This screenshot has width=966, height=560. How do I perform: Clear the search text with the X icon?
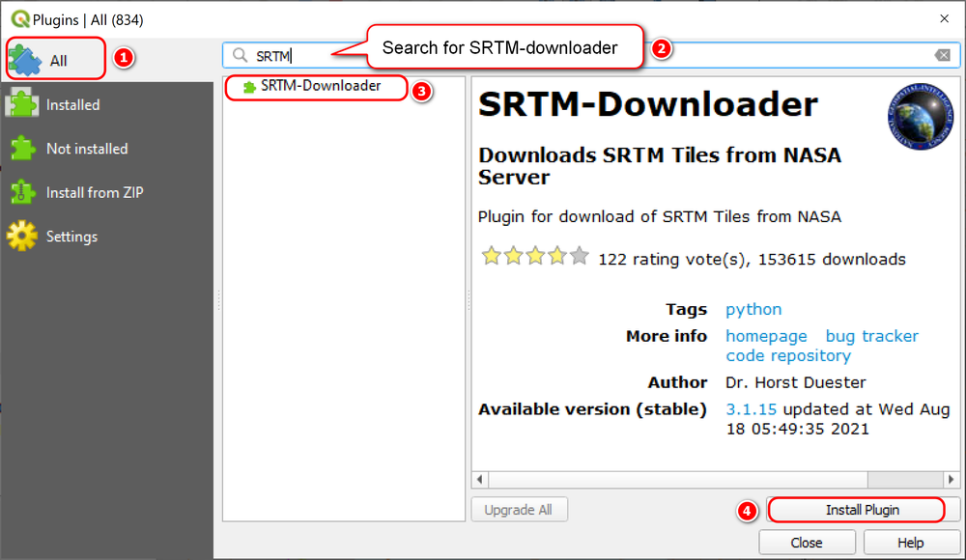tap(943, 55)
